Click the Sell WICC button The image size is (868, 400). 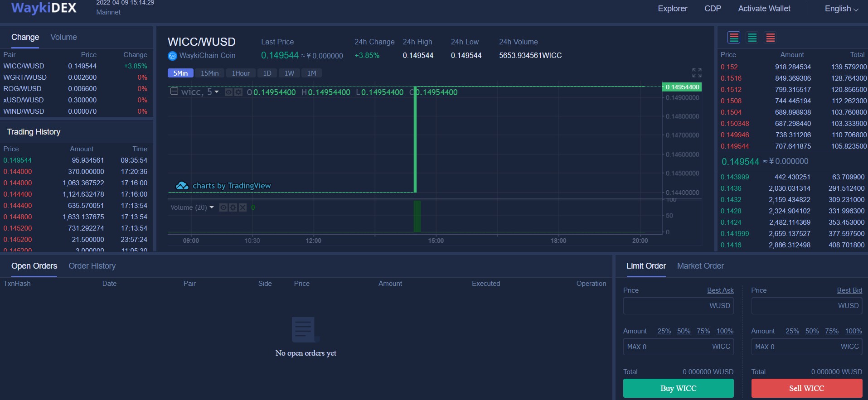coord(807,388)
